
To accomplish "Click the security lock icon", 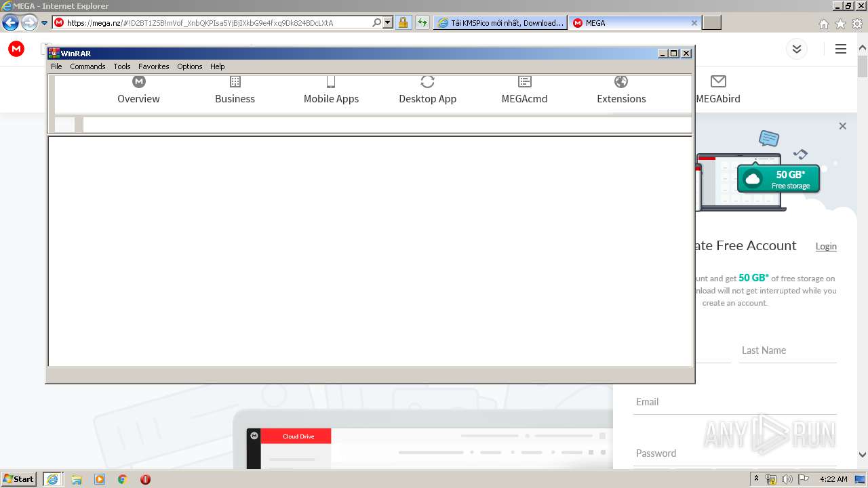I will point(403,22).
